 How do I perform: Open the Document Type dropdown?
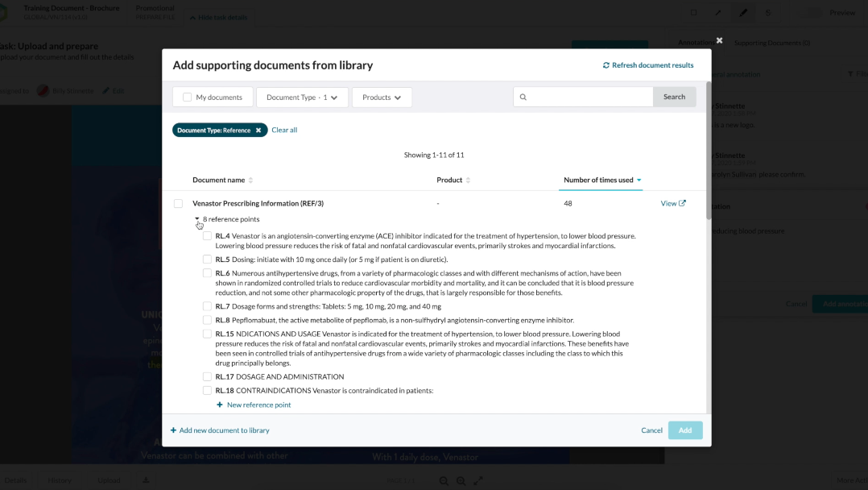302,98
